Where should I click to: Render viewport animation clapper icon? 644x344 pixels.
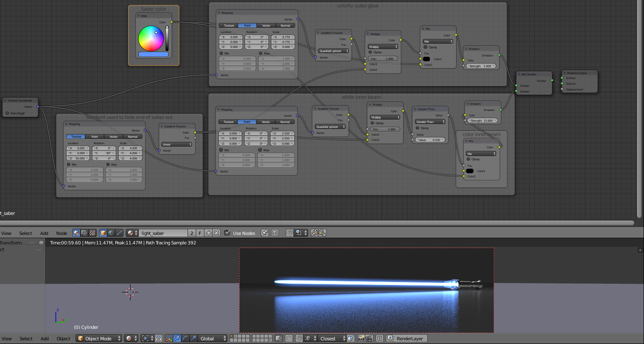[x=369, y=338]
